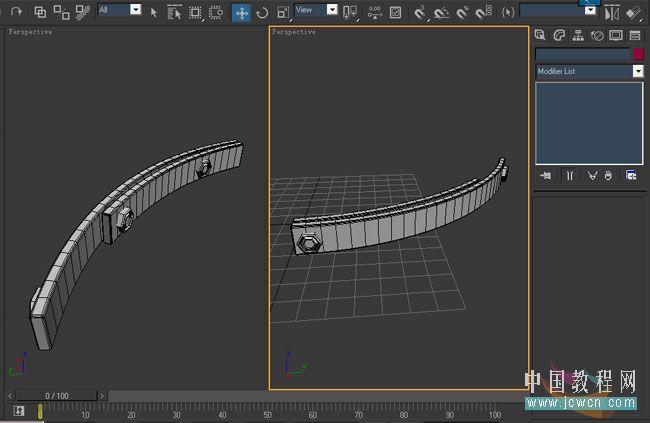Click Remove Modifier from the Stack
This screenshot has height=423, width=650.
pos(608,176)
